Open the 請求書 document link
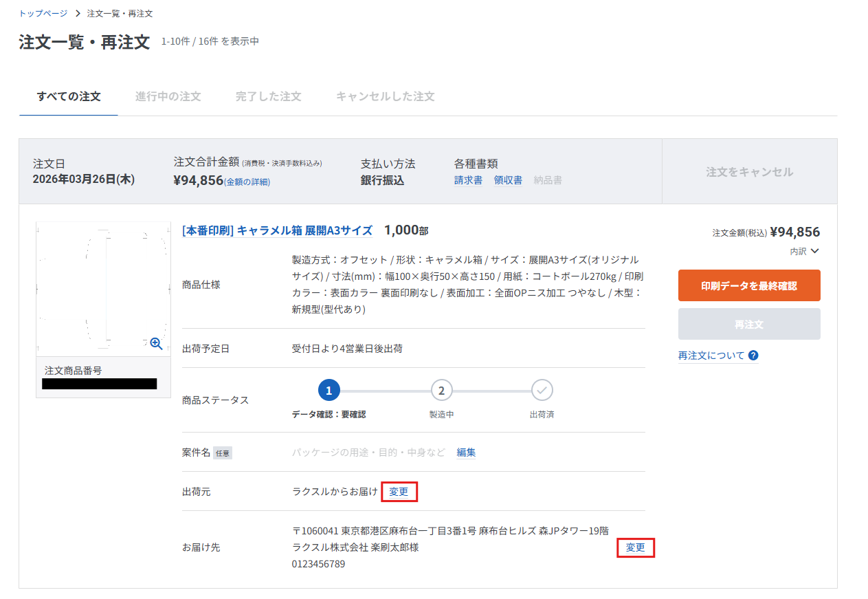The width and height of the screenshot is (868, 599). [x=468, y=180]
